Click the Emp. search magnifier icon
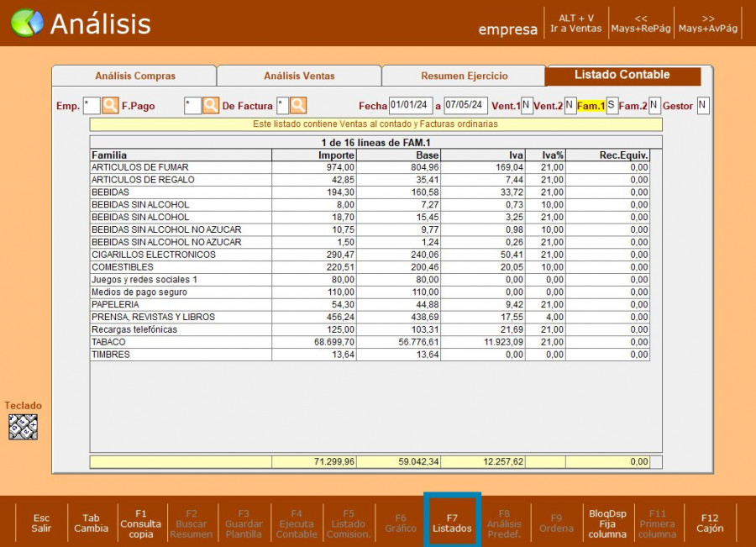The height and width of the screenshot is (547, 756). pos(111,106)
